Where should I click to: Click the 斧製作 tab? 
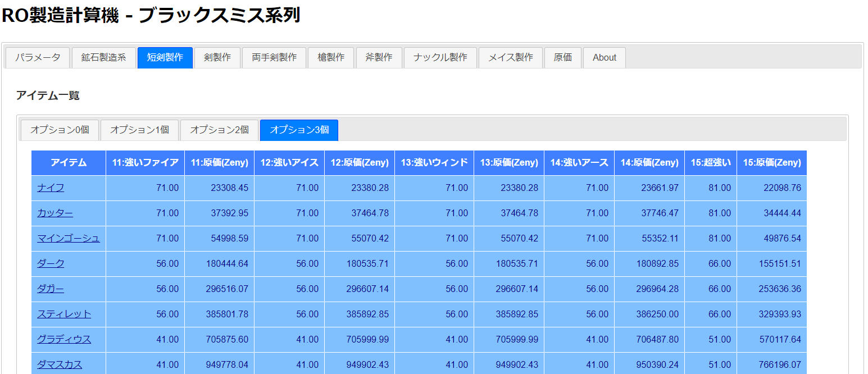tap(379, 57)
